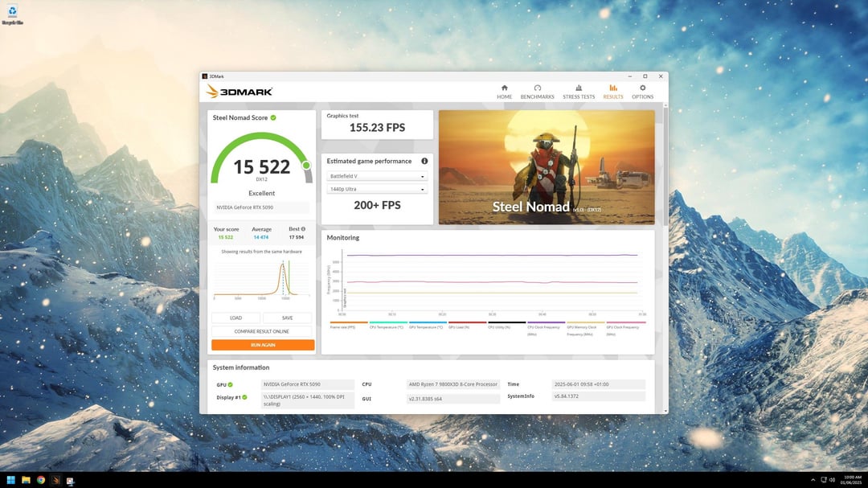
Task: Click the Steel Nomad Score green checkmark
Action: pyautogui.click(x=273, y=117)
